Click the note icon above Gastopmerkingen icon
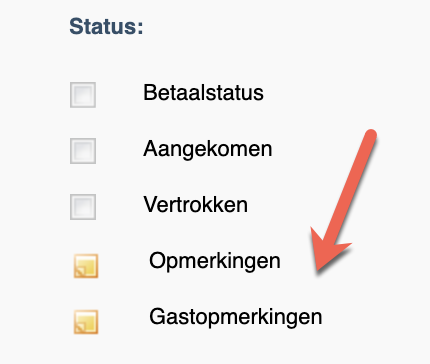Viewport: 430px width, 364px height. click(86, 266)
